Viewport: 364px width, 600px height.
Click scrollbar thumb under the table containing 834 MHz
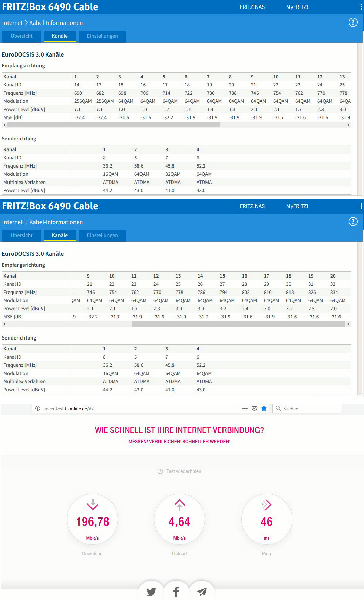pos(239,324)
